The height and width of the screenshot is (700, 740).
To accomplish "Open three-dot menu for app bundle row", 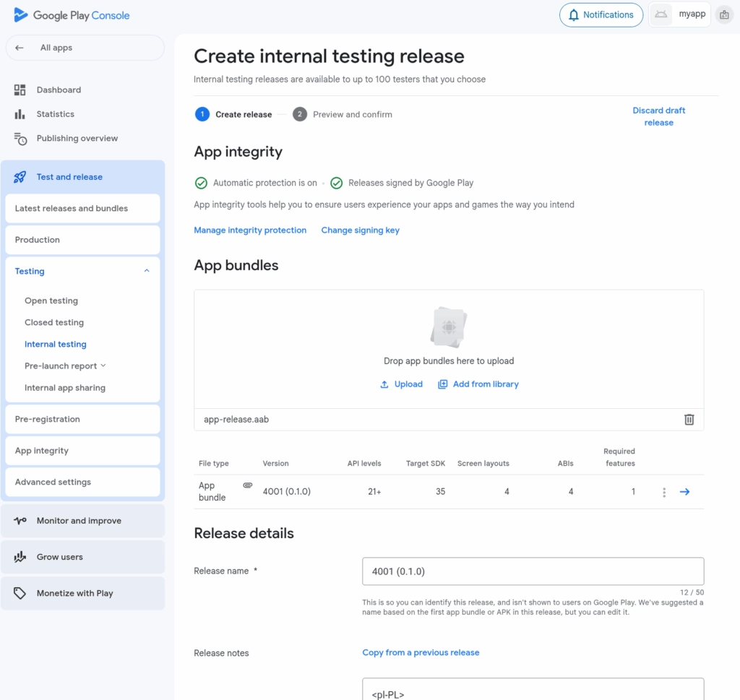I will click(663, 492).
